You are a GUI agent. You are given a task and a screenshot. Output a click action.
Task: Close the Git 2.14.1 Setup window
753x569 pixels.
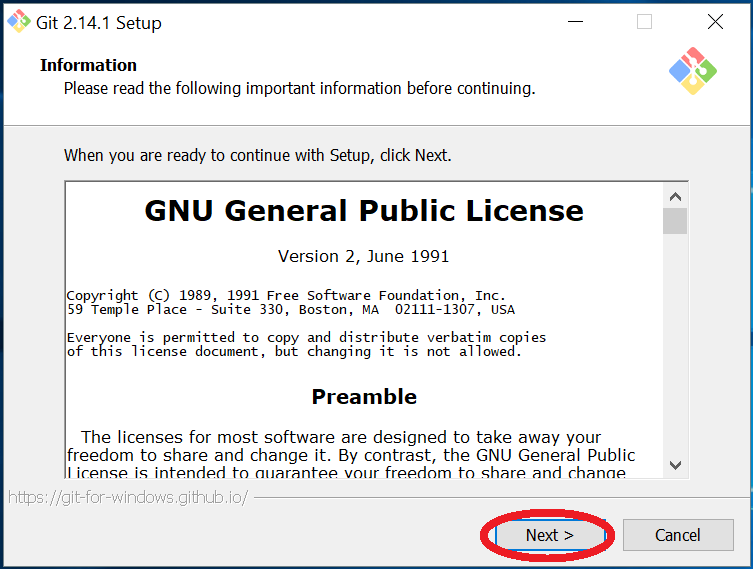[715, 22]
